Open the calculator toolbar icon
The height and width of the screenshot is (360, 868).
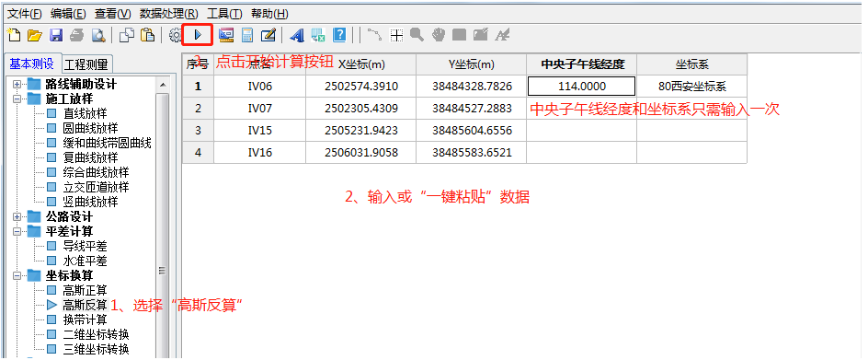pyautogui.click(x=247, y=36)
